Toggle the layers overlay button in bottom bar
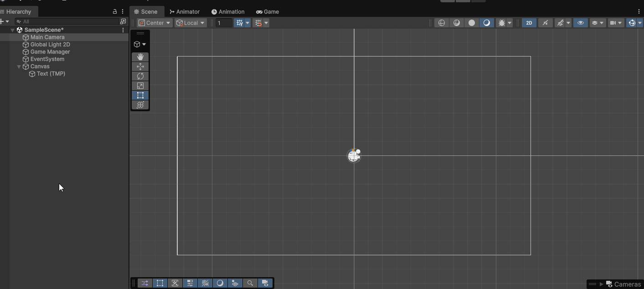 235,283
